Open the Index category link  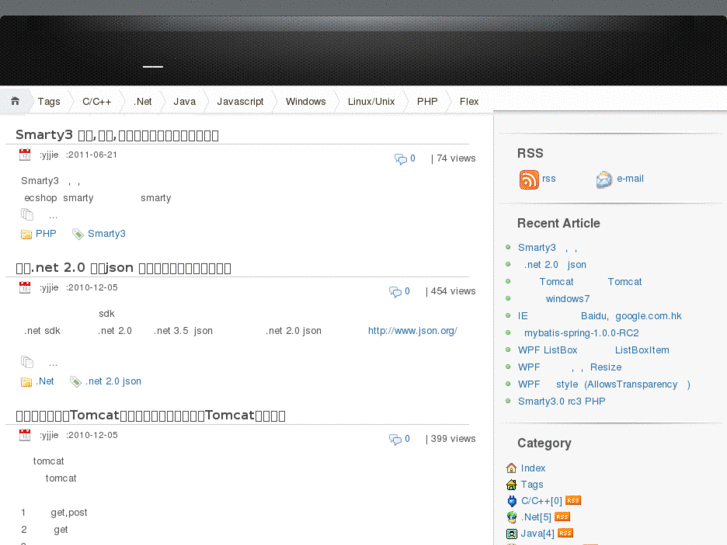[533, 468]
